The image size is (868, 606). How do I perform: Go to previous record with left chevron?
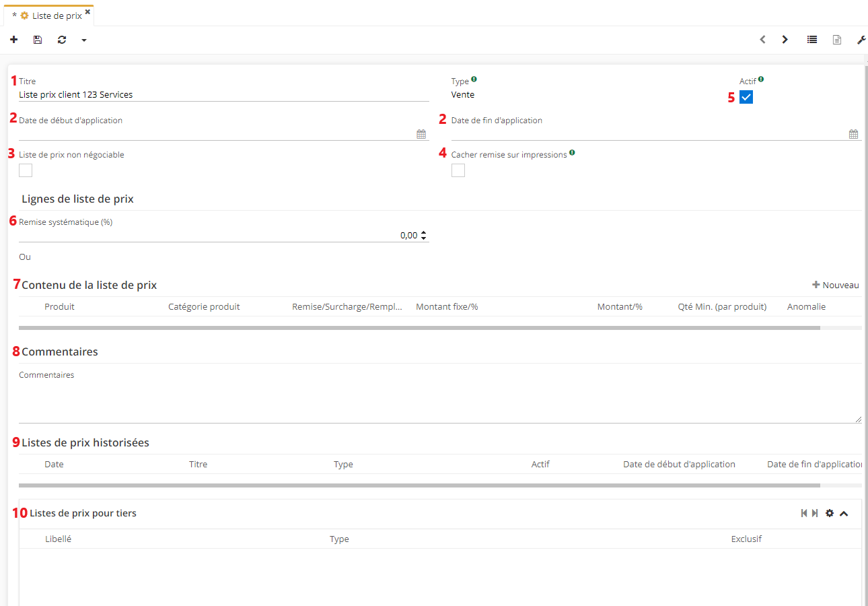762,40
